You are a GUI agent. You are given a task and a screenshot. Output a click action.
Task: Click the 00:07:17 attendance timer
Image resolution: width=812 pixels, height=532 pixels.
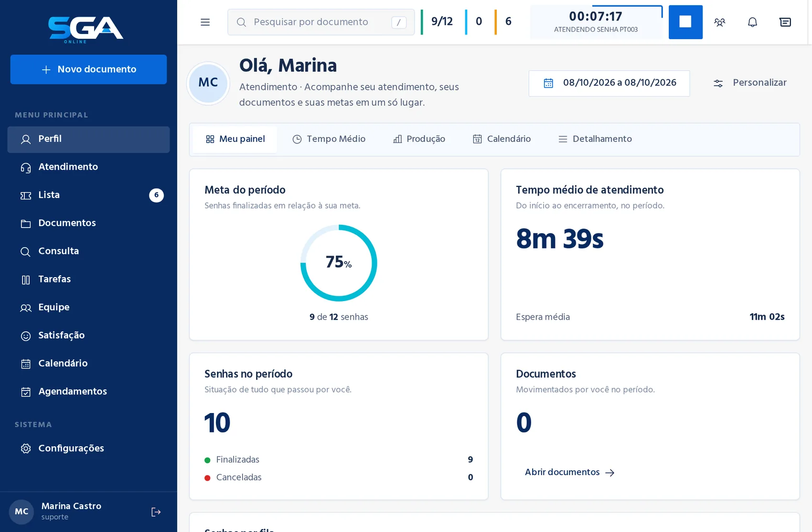(x=596, y=22)
